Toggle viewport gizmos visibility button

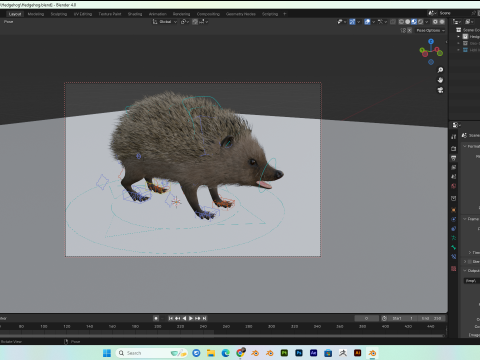[352, 22]
